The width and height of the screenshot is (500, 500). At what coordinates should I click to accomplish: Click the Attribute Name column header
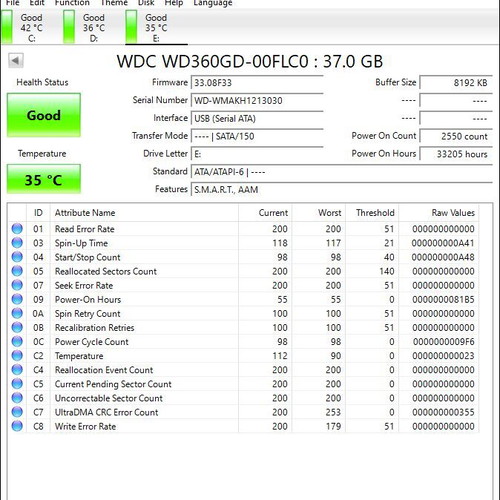(144, 213)
